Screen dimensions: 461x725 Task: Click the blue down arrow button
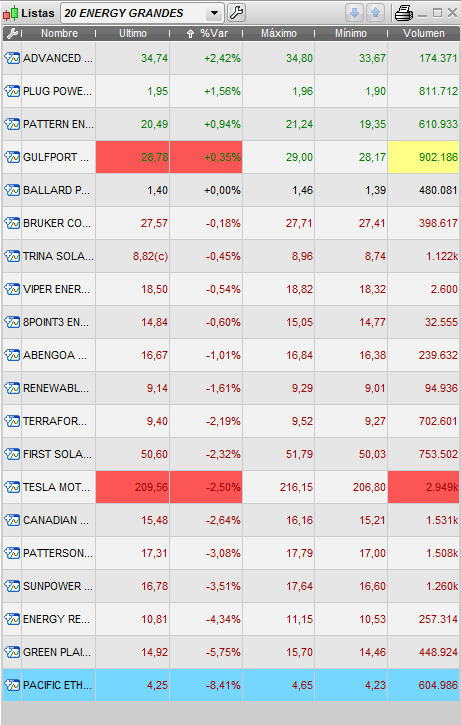point(355,13)
